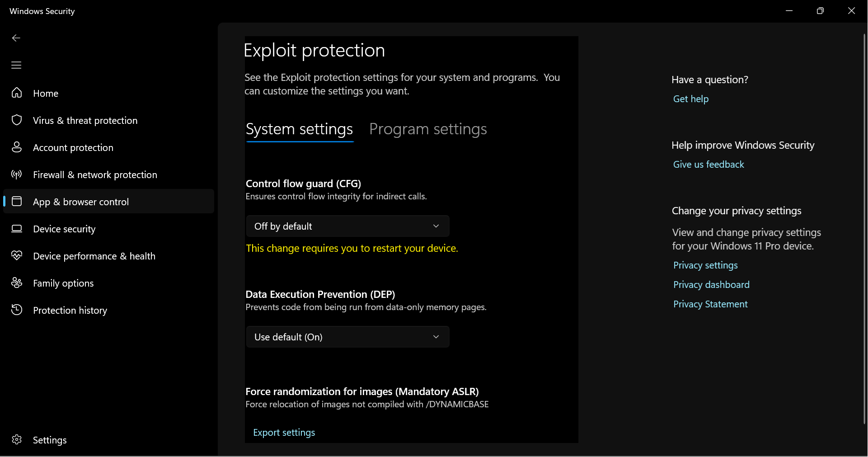The width and height of the screenshot is (868, 457).
Task: Select App & browser control
Action: coord(108,202)
